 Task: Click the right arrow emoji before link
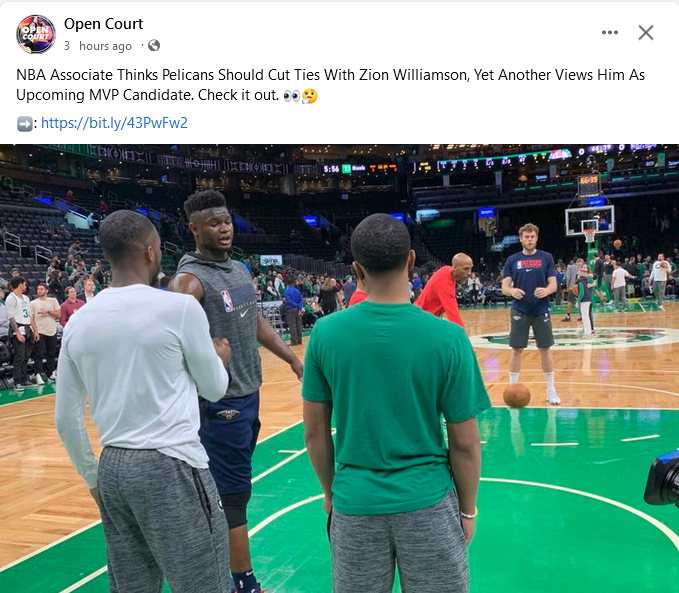pyautogui.click(x=24, y=124)
